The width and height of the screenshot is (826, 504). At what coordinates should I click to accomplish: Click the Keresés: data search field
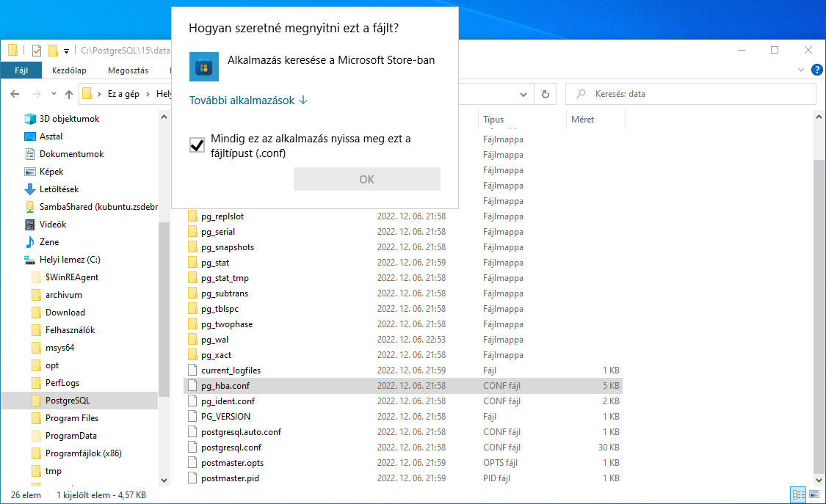tap(691, 94)
